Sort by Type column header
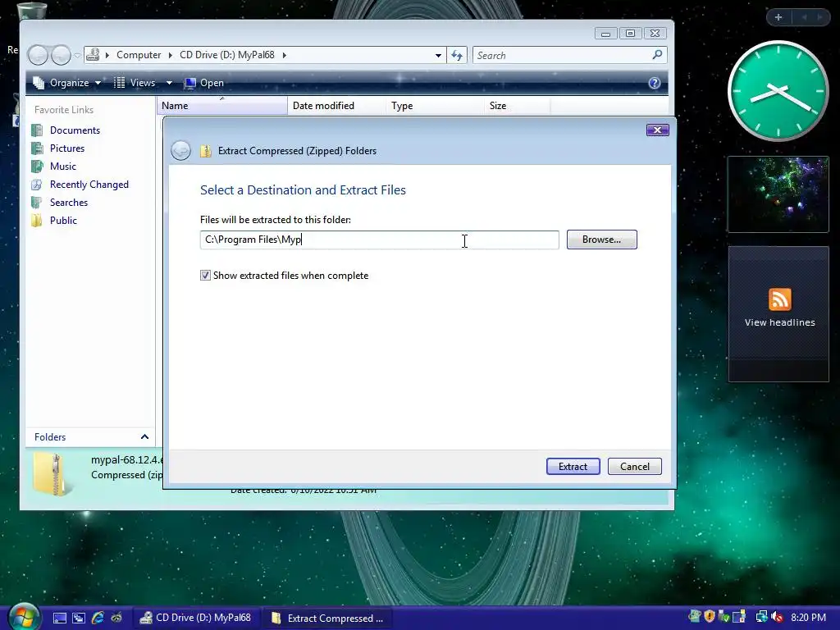The image size is (840, 630). [x=435, y=106]
